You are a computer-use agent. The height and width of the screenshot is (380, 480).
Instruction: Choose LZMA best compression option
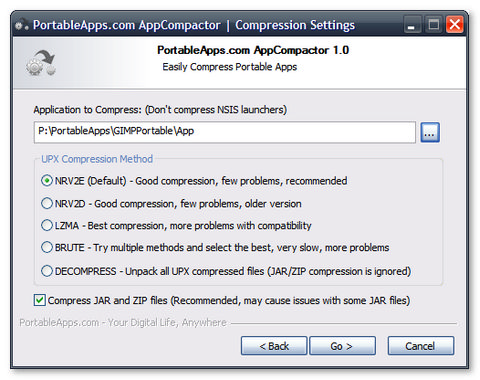[47, 225]
